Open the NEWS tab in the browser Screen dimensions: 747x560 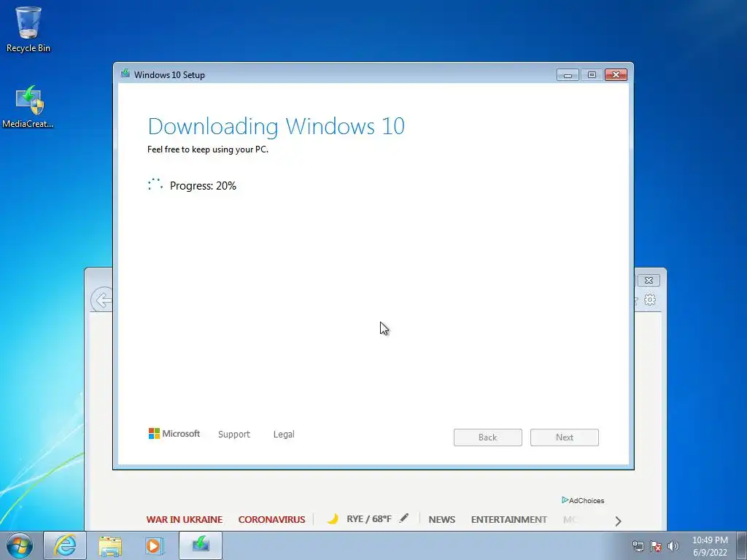pos(441,519)
